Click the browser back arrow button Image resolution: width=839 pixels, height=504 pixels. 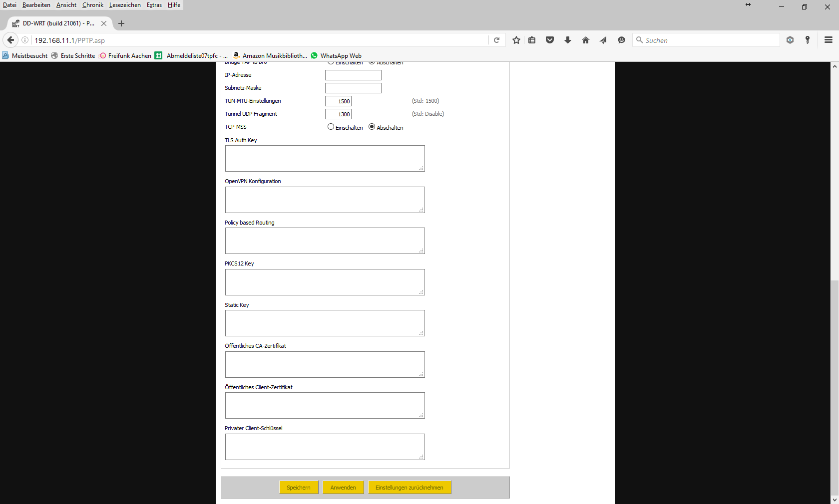pyautogui.click(x=10, y=40)
